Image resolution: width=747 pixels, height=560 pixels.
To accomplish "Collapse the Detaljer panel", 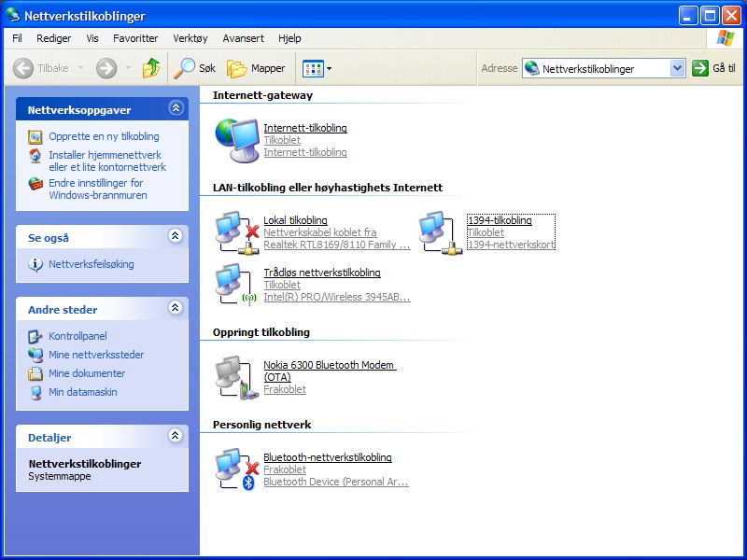I will 176,435.
